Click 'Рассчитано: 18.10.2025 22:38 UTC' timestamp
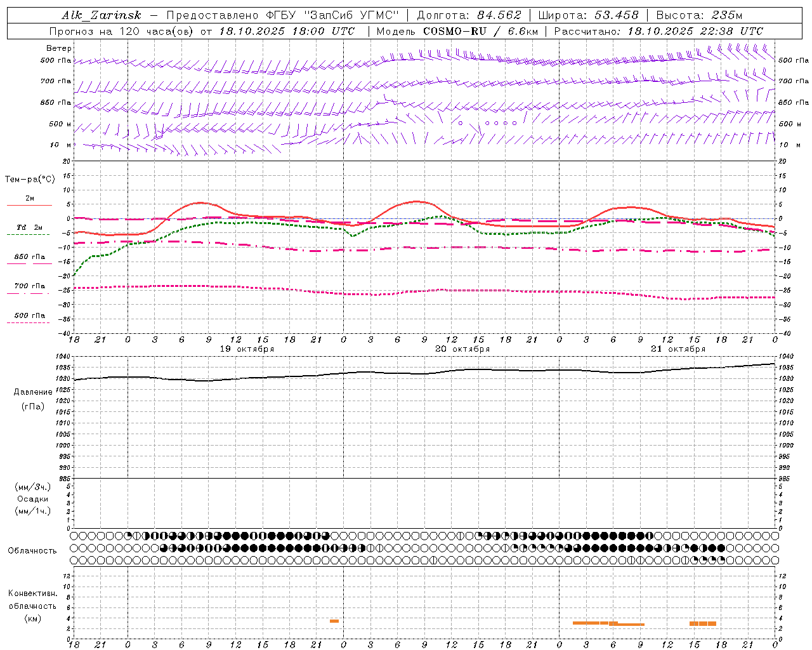This screenshot has height=650, width=812. click(658, 31)
